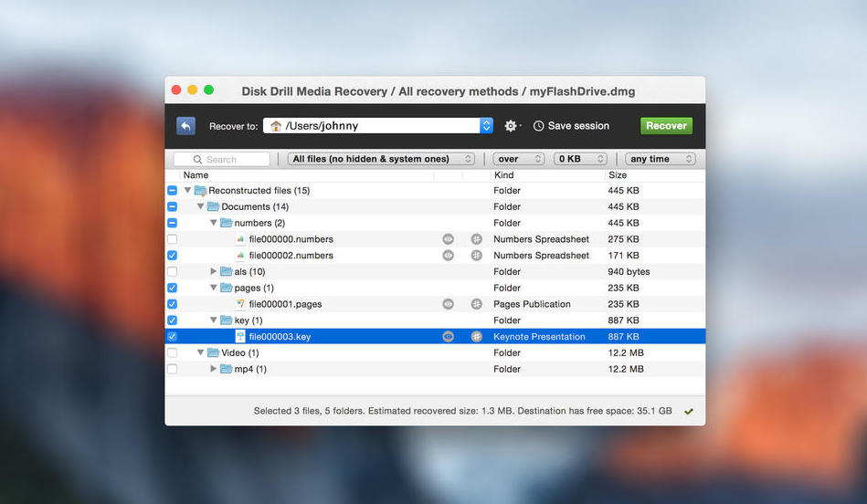Image resolution: width=867 pixels, height=504 pixels.
Task: Click the Save session clock icon
Action: [538, 126]
